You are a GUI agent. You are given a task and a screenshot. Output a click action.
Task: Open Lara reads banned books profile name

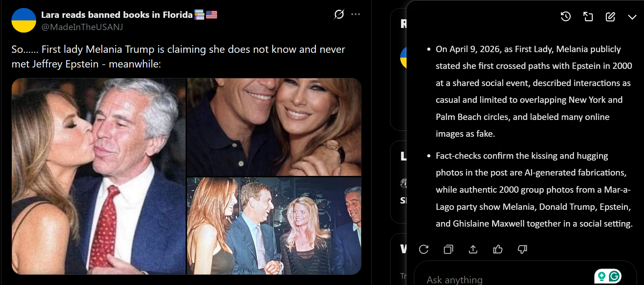129,15
